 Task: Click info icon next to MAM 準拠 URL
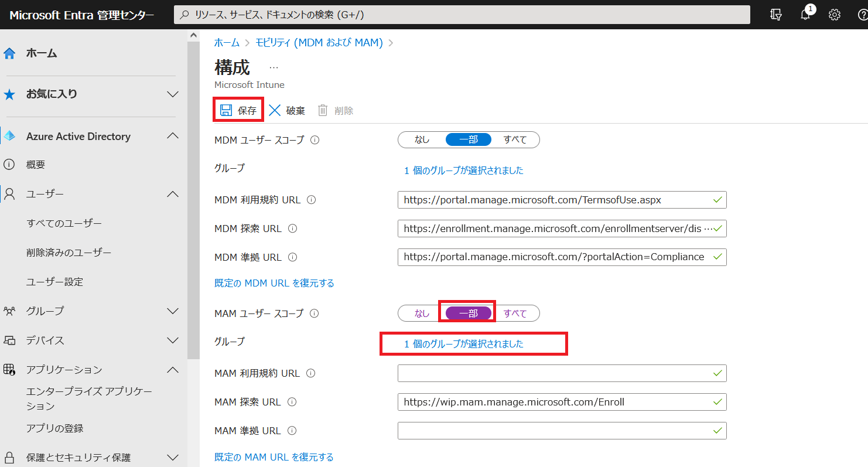[292, 431]
